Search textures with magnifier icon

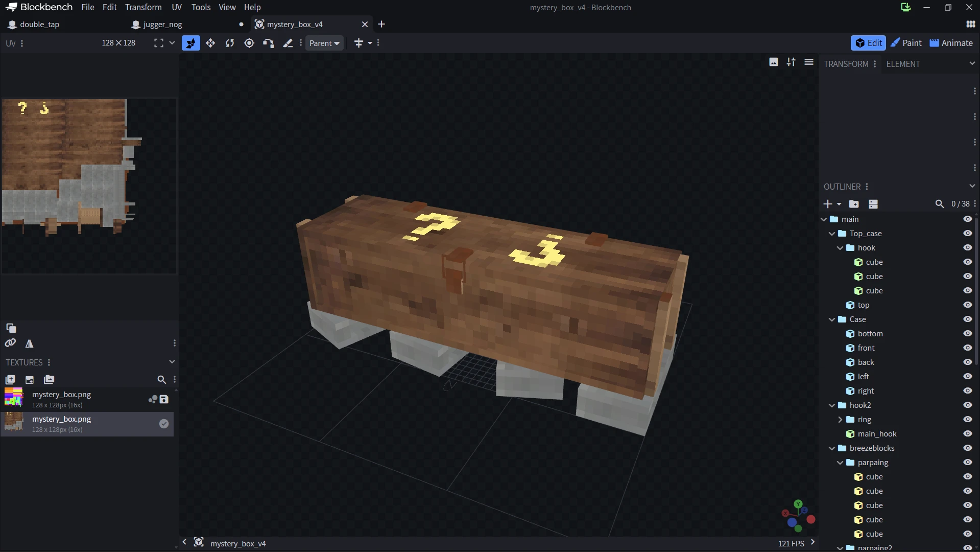(x=161, y=380)
